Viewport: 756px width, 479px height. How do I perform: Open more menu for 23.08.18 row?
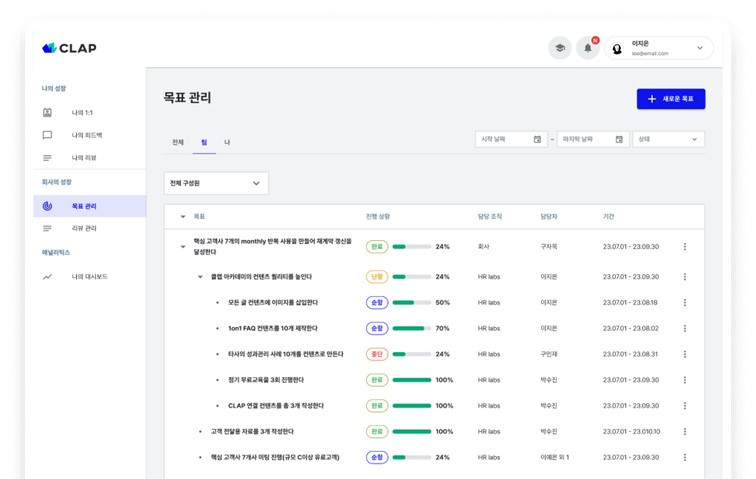(x=685, y=302)
